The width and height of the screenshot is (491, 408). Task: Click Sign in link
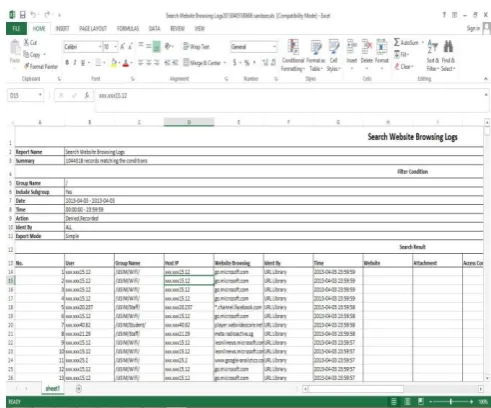(x=473, y=29)
